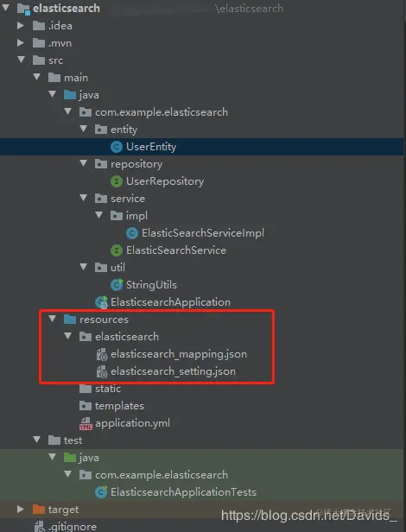Collapse the resources folder arrow
406x532 pixels.
53,318
